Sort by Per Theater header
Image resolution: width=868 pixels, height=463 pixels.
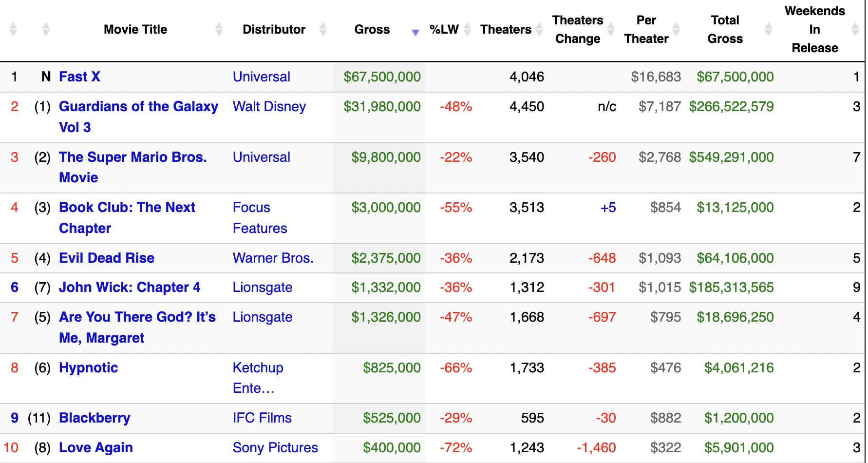coord(646,30)
